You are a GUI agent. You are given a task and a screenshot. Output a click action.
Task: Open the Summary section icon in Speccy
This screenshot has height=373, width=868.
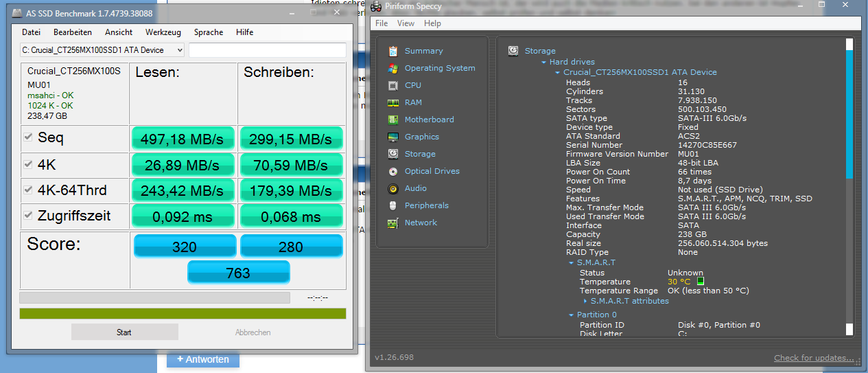[393, 51]
